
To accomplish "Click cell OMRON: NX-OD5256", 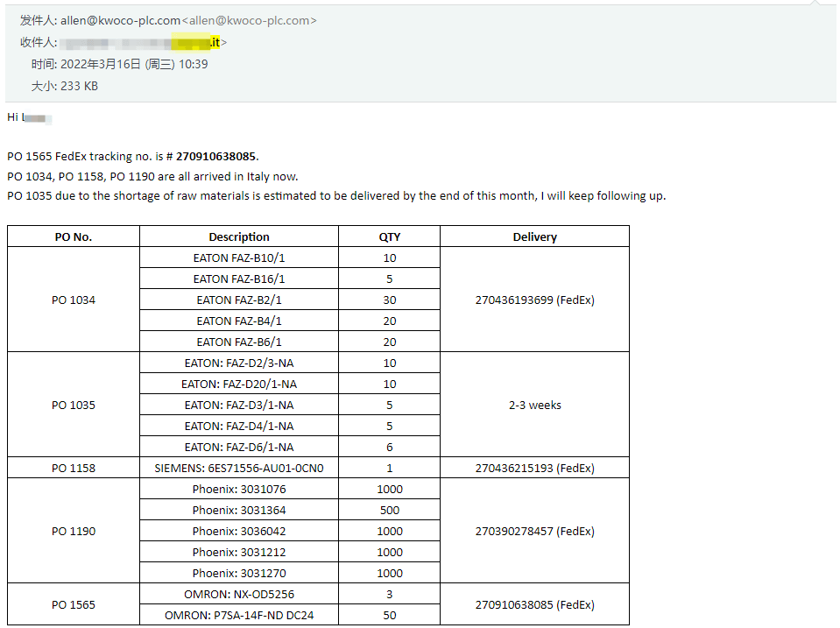I will [239, 594].
